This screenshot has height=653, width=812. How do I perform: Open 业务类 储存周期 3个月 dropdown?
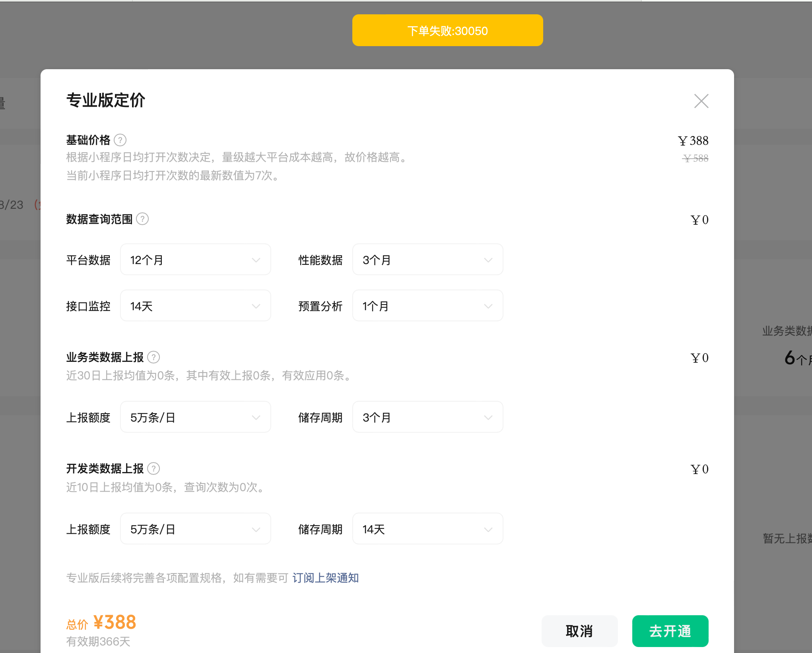[x=427, y=417]
